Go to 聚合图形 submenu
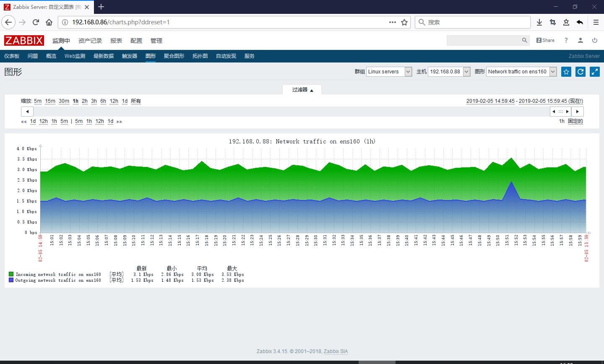Image resolution: width=604 pixels, height=364 pixels. (x=174, y=56)
